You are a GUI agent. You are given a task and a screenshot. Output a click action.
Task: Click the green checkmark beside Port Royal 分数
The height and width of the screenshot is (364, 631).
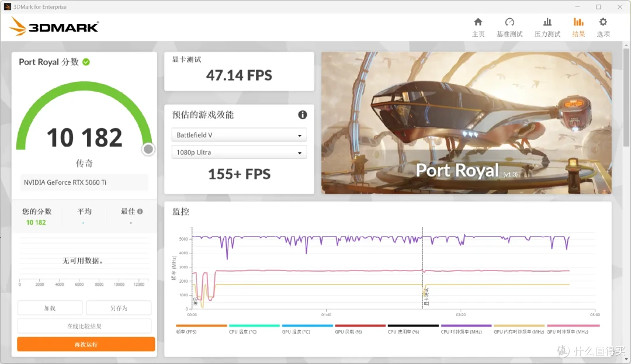pos(86,62)
